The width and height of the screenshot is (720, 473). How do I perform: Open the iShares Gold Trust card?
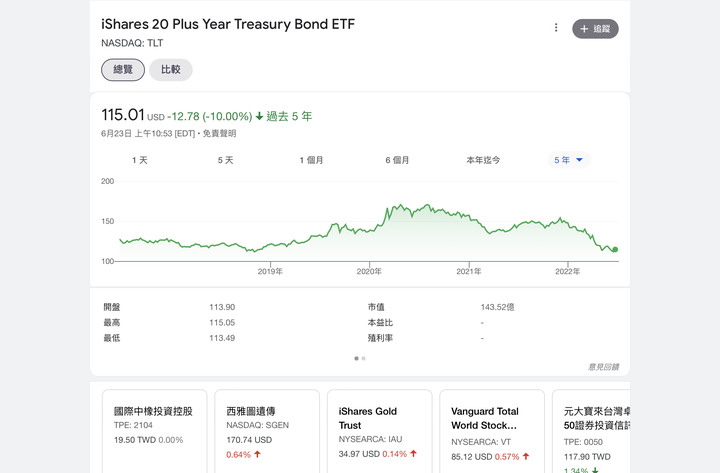pyautogui.click(x=380, y=431)
